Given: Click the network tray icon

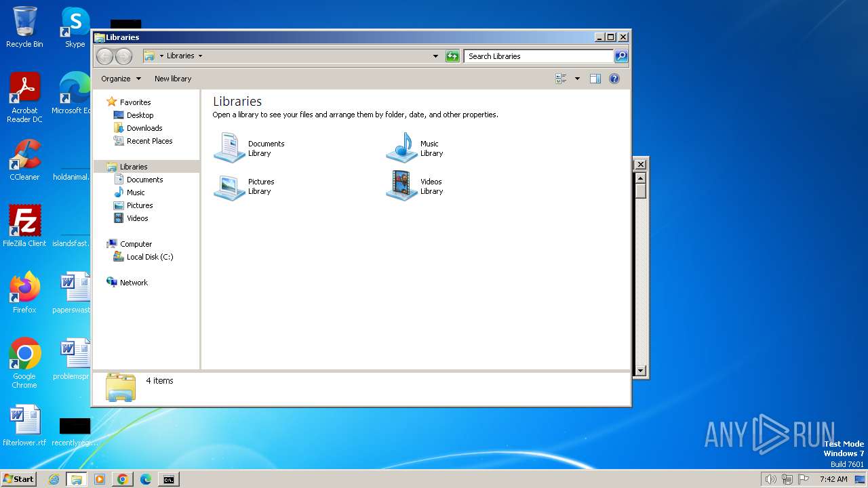Looking at the screenshot, I should (787, 479).
